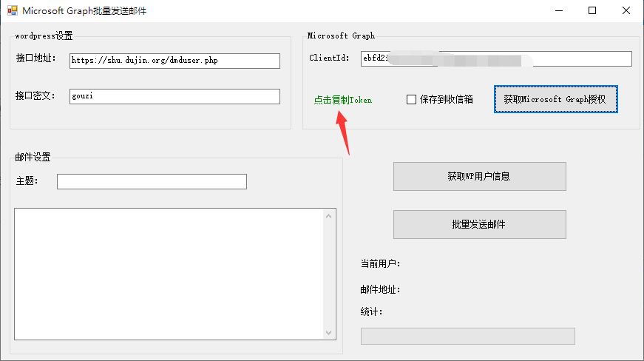Viewport: 644px width, 361px height.
Task: Enable the 保存到收信箱 checkbox
Action: pyautogui.click(x=412, y=100)
